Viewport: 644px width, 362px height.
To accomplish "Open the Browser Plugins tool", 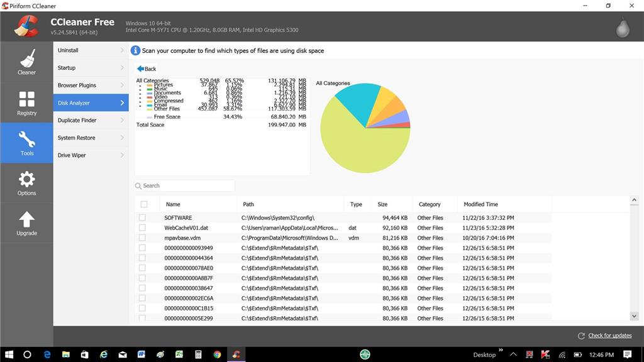I will point(91,85).
